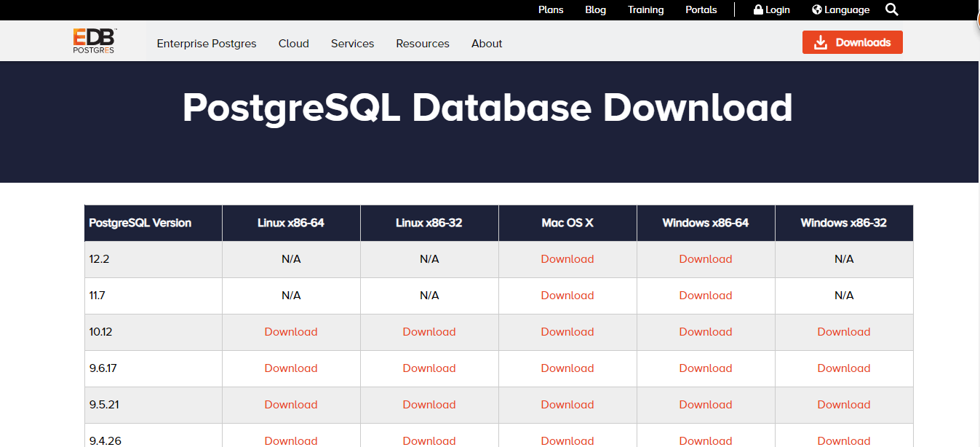Download version 9.6.17 for Windows x86-64
This screenshot has width=980, height=447.
(x=706, y=368)
